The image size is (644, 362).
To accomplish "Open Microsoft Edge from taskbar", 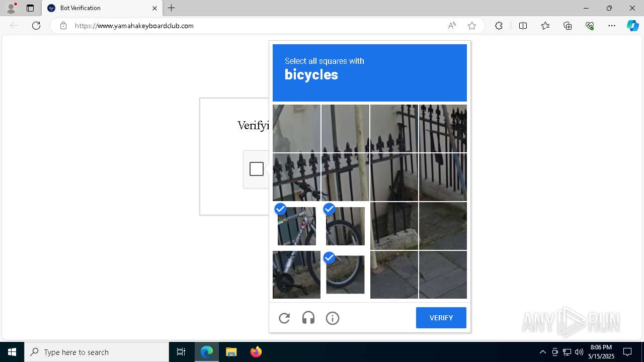I will pyautogui.click(x=207, y=352).
